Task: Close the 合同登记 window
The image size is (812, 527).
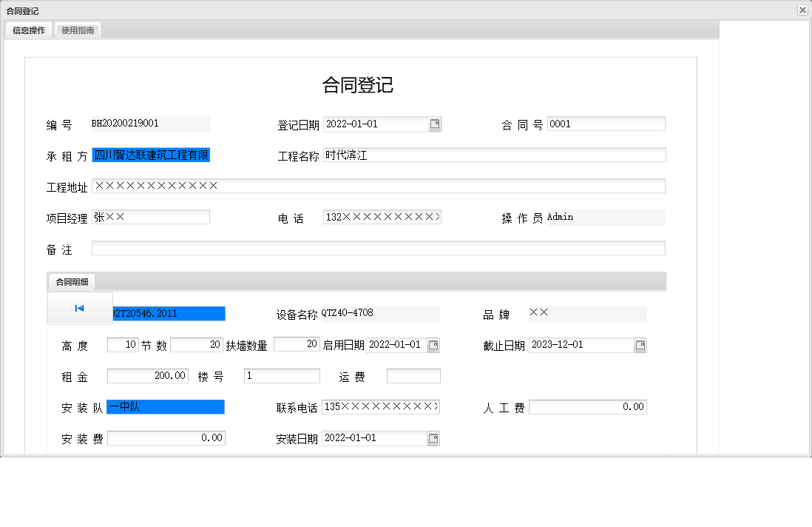Action: point(802,10)
